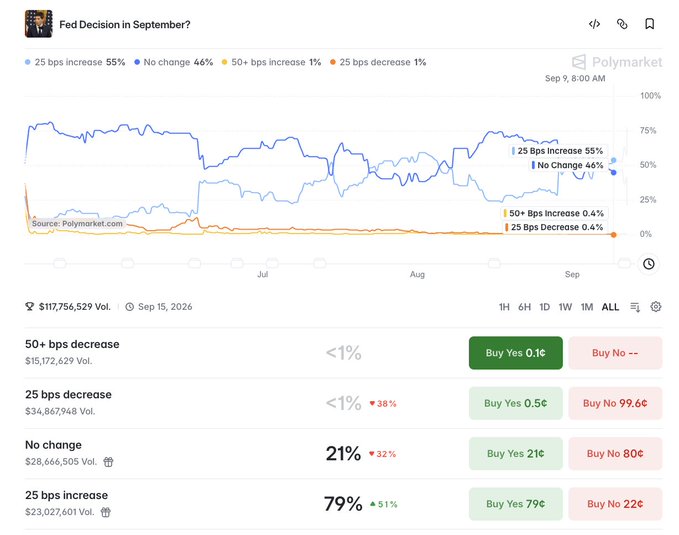Click the red 38% change indicator

pos(383,404)
